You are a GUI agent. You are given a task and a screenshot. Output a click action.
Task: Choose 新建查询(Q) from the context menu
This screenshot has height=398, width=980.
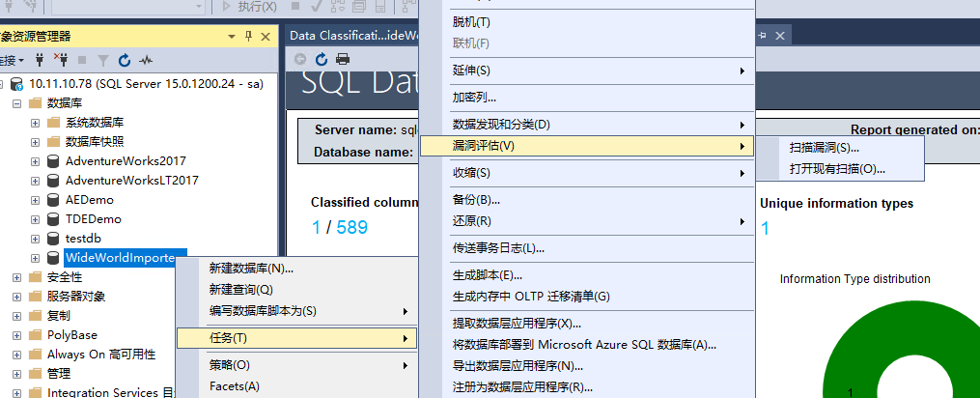pos(296,290)
